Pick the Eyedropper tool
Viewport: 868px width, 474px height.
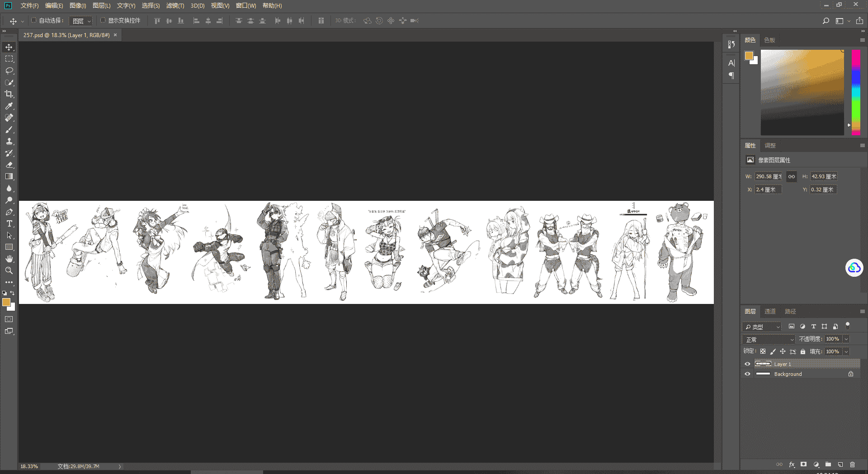(x=9, y=106)
